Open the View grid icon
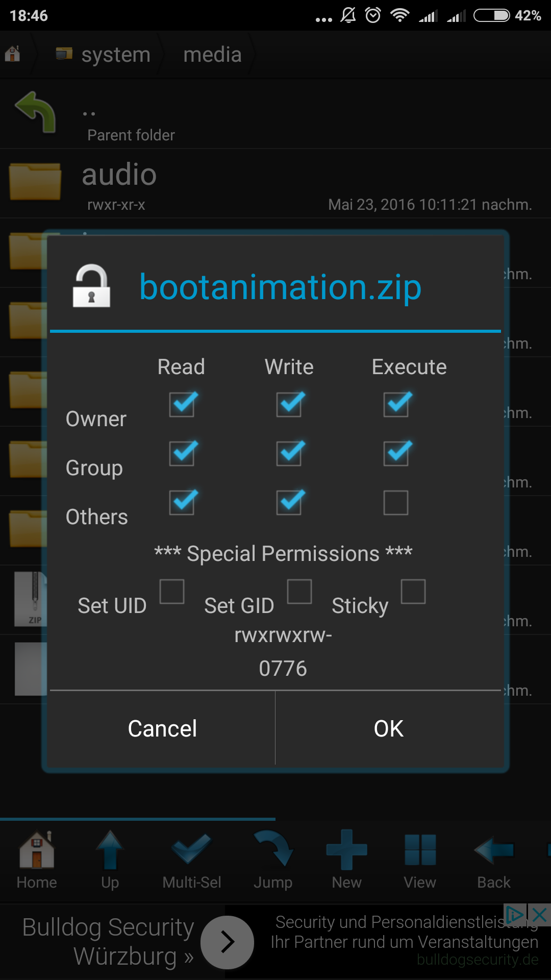The height and width of the screenshot is (980, 551). (x=420, y=850)
